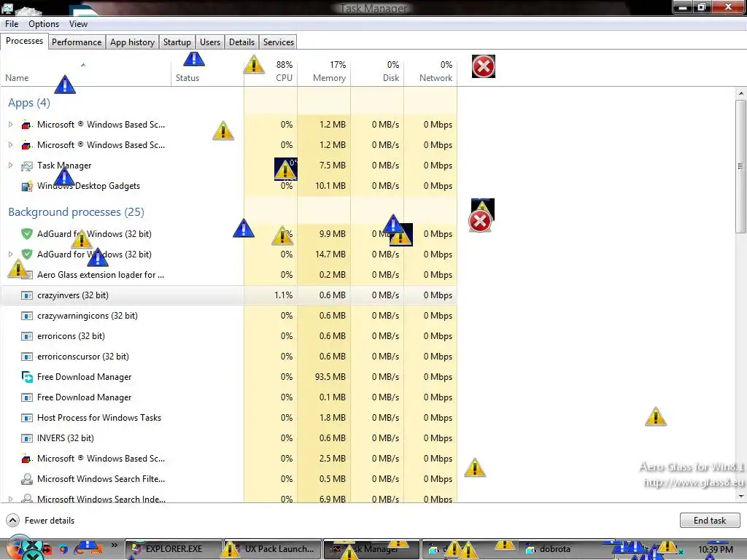Sort by the CPU column header

click(271, 71)
